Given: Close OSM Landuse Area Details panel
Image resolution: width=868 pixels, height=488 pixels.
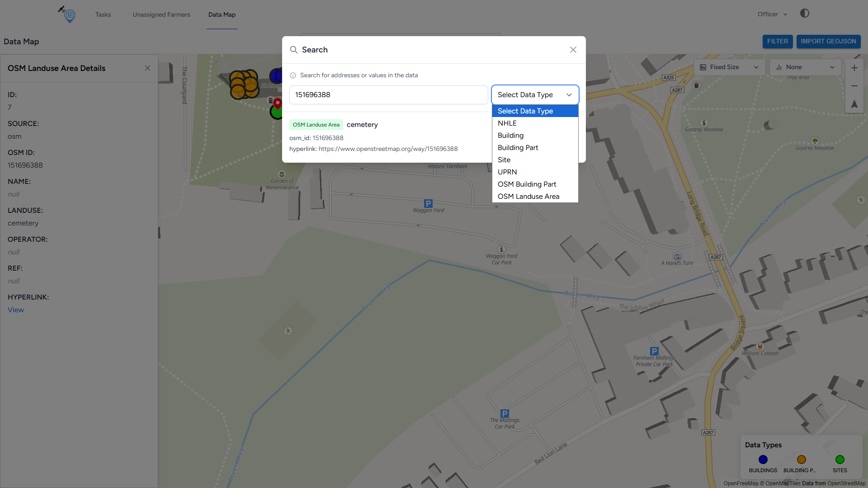Looking at the screenshot, I should (147, 68).
